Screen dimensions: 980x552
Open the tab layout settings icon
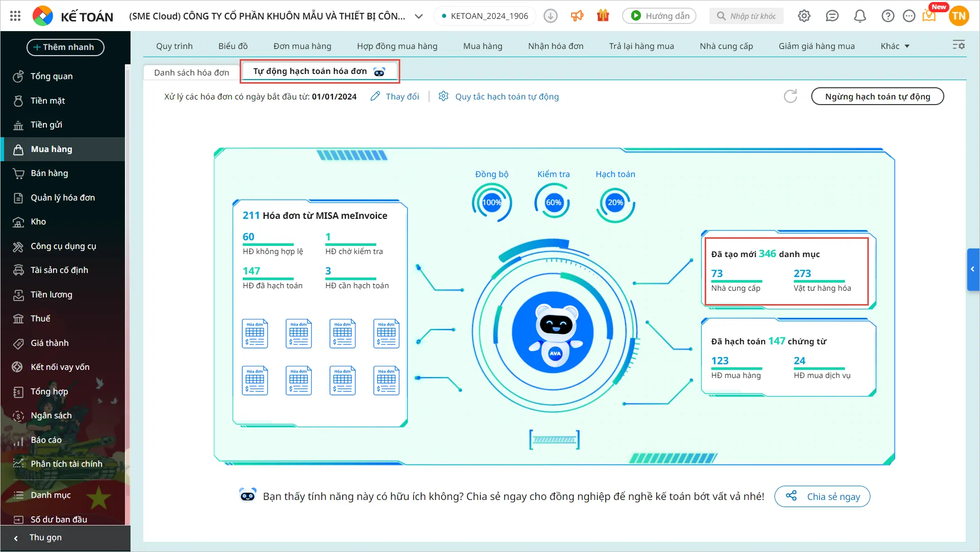point(958,45)
